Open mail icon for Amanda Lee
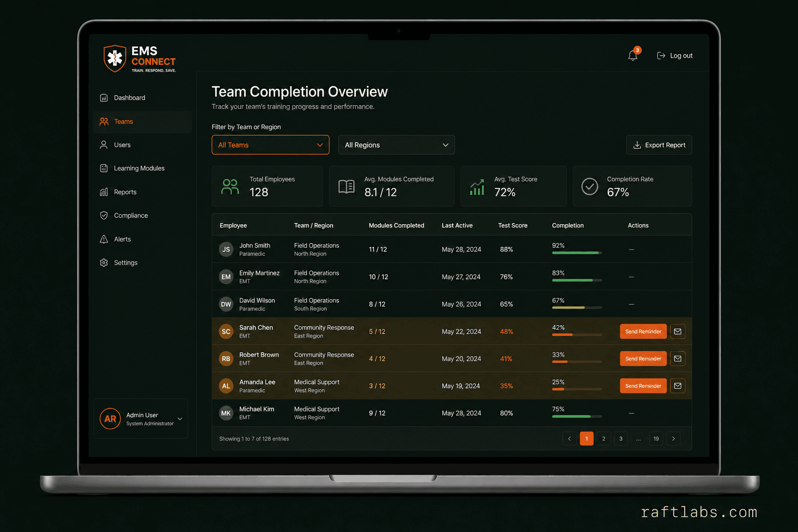The height and width of the screenshot is (532, 798). tap(677, 385)
